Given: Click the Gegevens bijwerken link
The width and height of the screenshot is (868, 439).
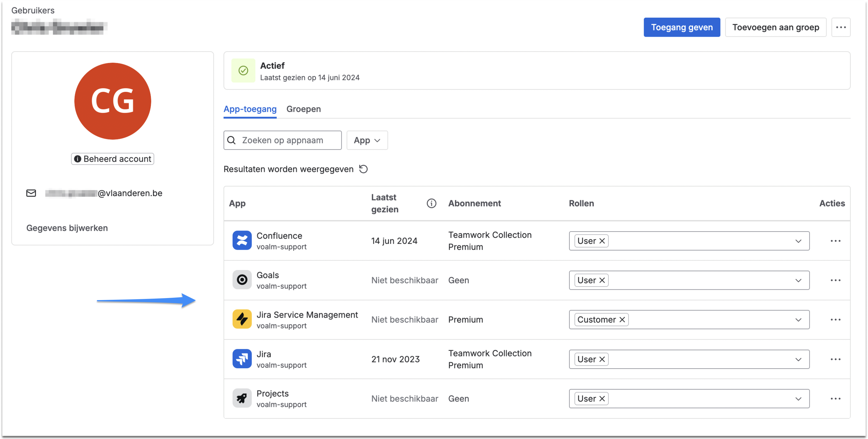Looking at the screenshot, I should (x=67, y=228).
